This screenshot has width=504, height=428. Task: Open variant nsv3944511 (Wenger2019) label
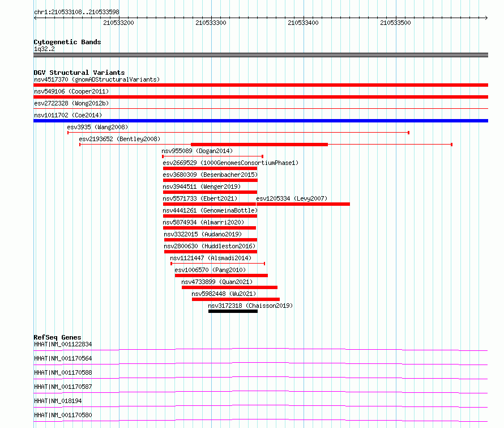202,187
